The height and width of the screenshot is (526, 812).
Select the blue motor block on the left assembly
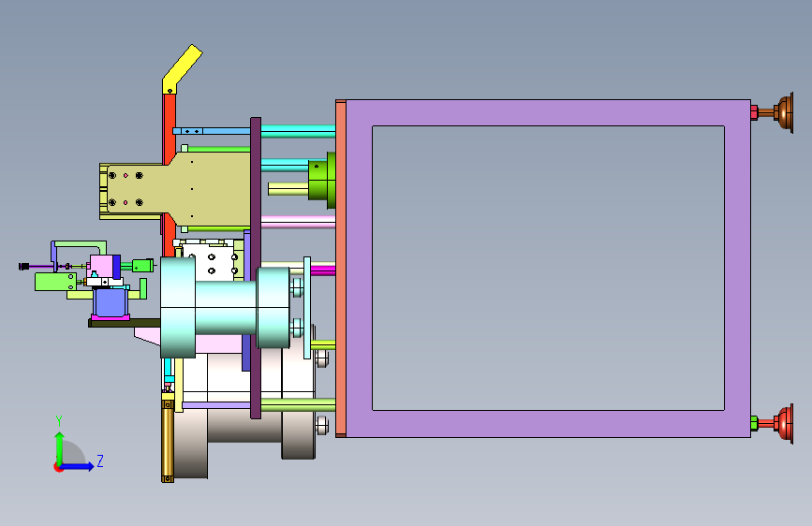110,302
